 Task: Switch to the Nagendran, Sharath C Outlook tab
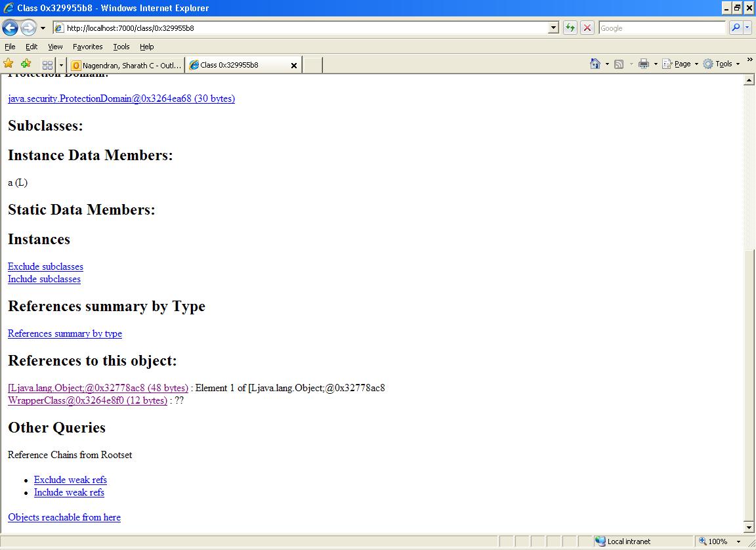pos(126,65)
